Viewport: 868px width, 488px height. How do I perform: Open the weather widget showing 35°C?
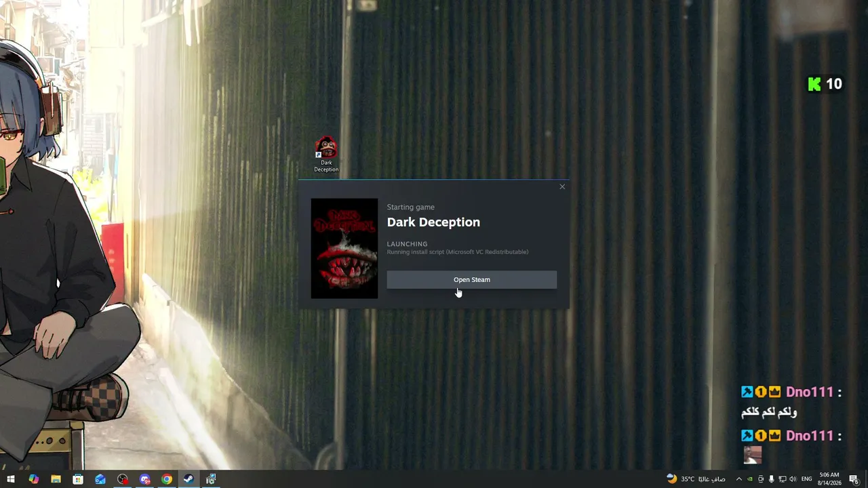696,479
